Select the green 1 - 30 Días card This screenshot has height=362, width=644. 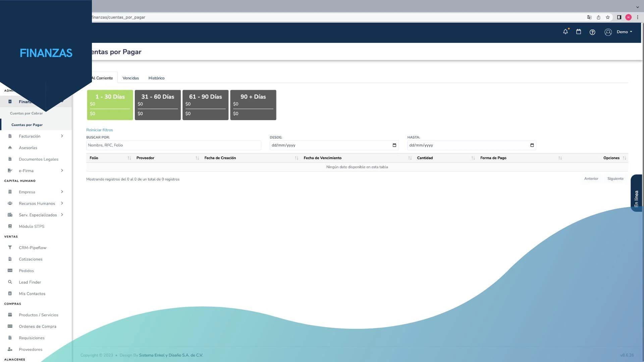[x=110, y=105]
